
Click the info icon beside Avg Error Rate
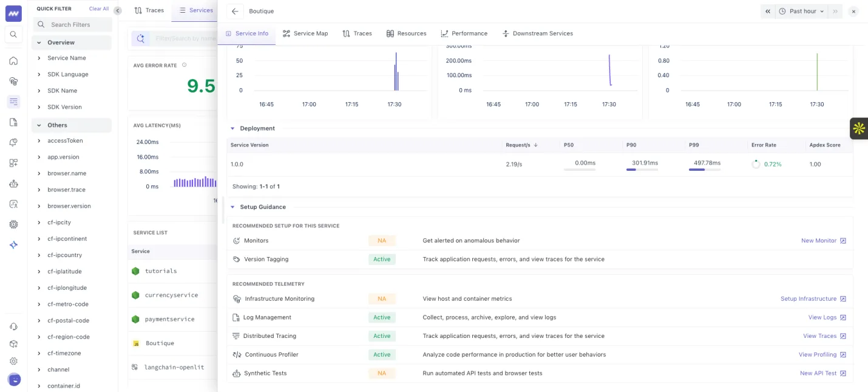point(184,65)
